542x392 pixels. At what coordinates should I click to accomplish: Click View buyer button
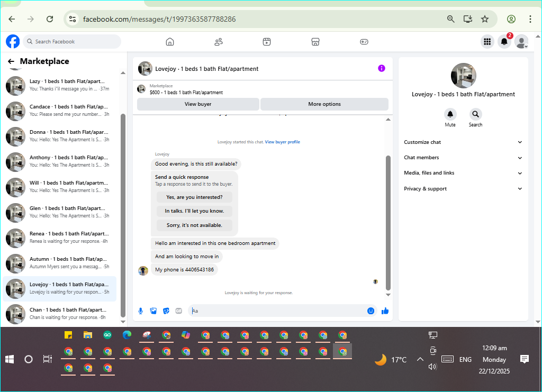coord(198,104)
